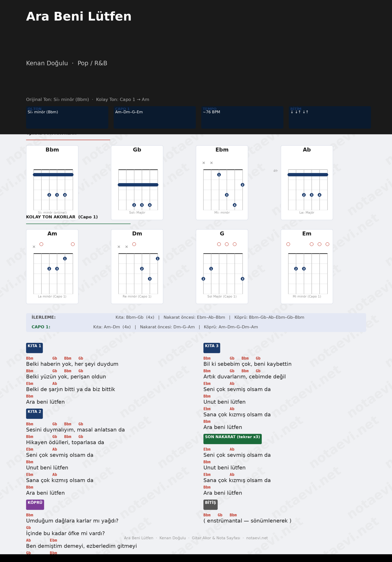This screenshot has height=562, width=392.
Task: Click the KITA 1 section badge
Action: [x=34, y=348]
